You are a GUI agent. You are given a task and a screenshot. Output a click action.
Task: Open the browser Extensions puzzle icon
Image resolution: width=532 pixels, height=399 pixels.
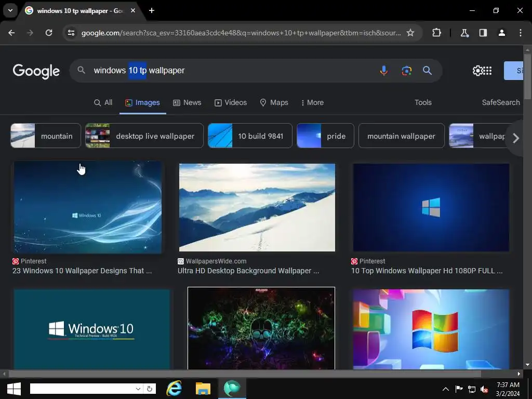436,33
